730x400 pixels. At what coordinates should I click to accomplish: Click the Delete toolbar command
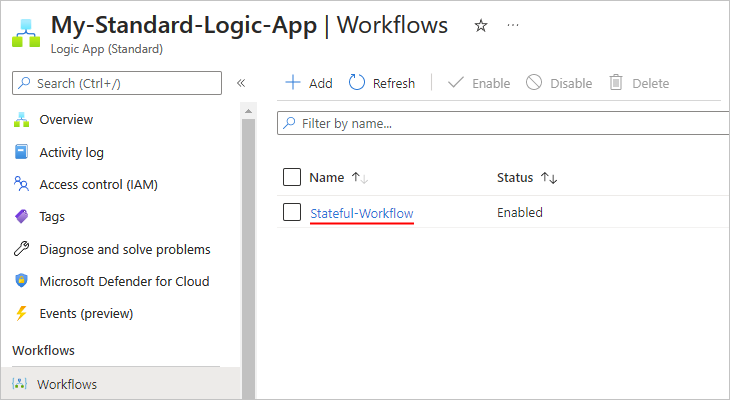point(639,83)
